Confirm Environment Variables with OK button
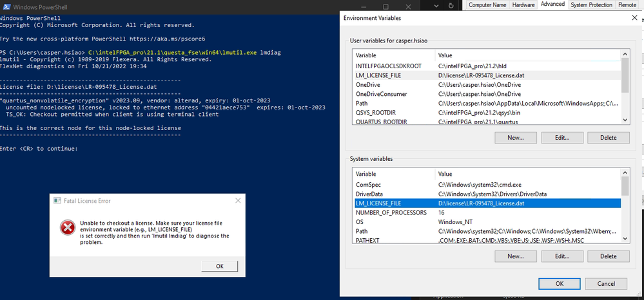This screenshot has width=644, height=300. click(559, 283)
